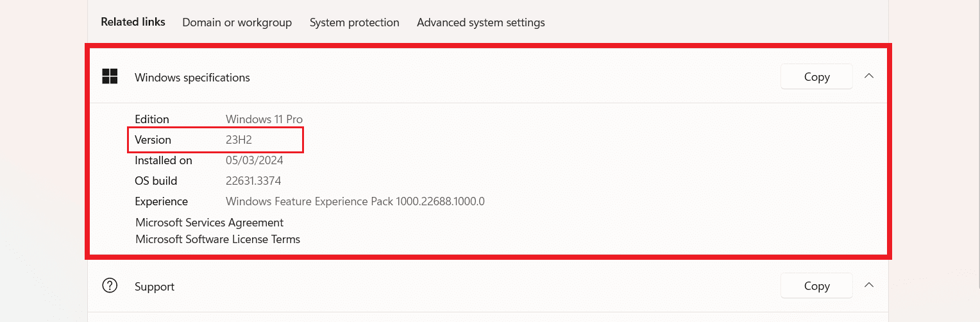Viewport: 980px width, 322px height.
Task: Open Microsoft Software License Terms link
Action: (217, 239)
